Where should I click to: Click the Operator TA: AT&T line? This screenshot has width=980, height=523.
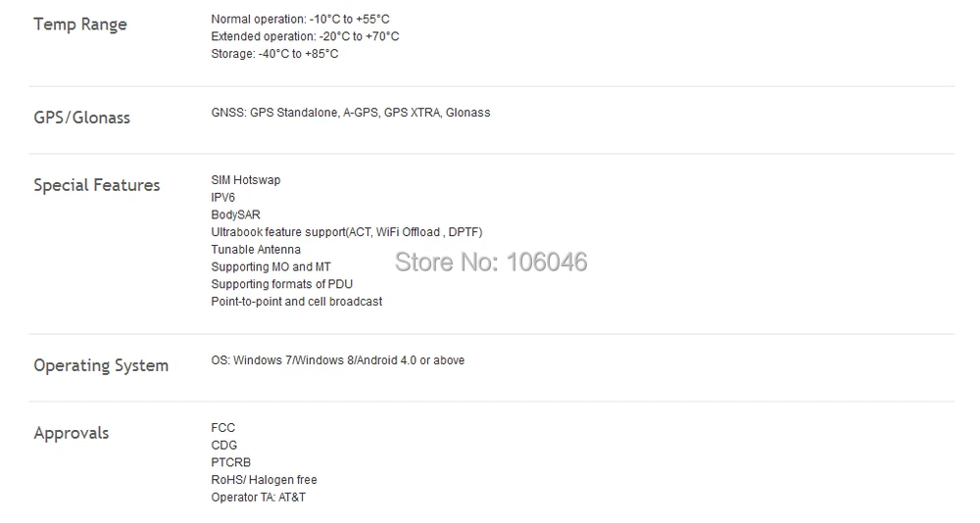[258, 498]
